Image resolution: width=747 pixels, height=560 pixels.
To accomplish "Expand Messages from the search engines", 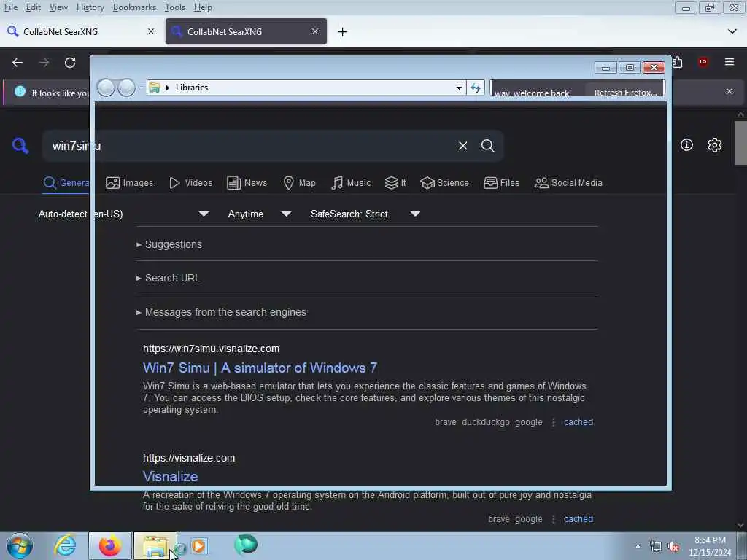I will tap(221, 312).
